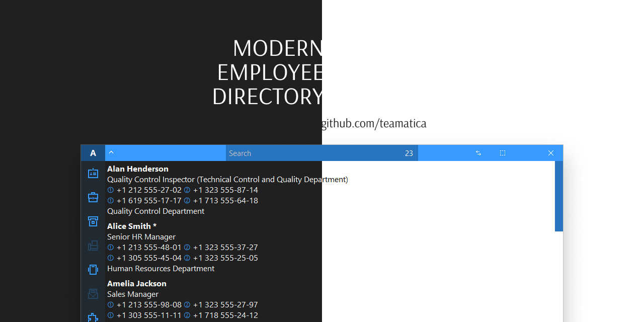The width and height of the screenshot is (644, 322).
Task: Click the ① icon next to Alan Henderson's first number
Action: [110, 190]
